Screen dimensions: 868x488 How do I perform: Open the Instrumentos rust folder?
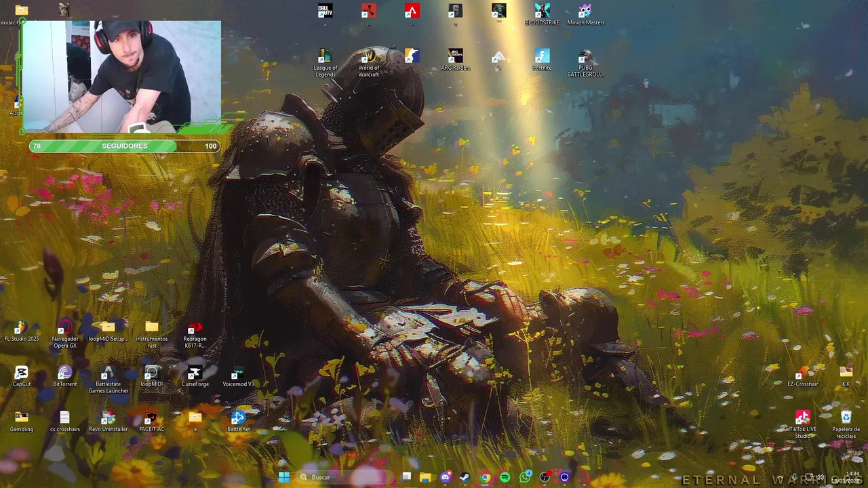151,335
